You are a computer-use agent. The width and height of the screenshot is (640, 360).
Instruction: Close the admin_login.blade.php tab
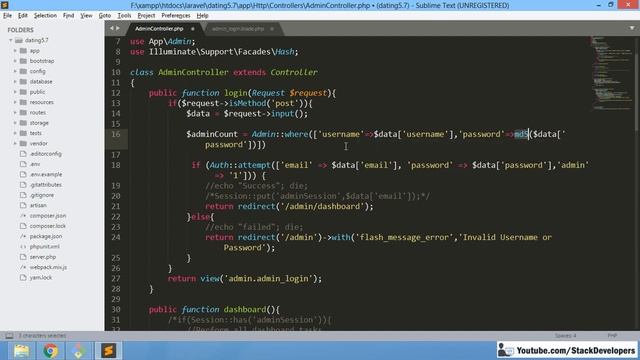[x=272, y=29]
